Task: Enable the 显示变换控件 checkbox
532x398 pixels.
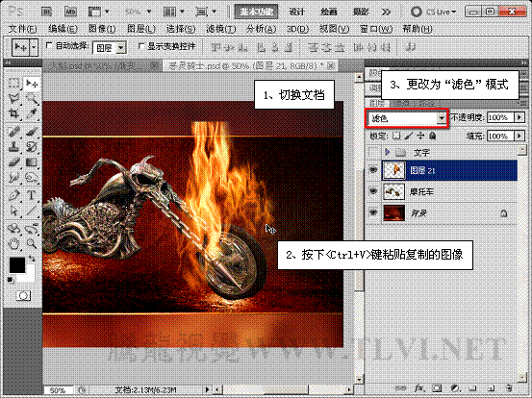Action: [x=141, y=45]
